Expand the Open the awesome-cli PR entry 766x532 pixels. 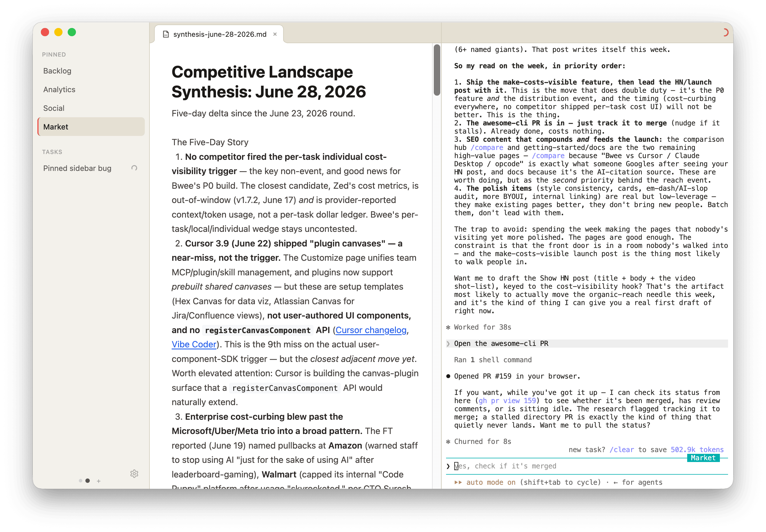point(587,344)
